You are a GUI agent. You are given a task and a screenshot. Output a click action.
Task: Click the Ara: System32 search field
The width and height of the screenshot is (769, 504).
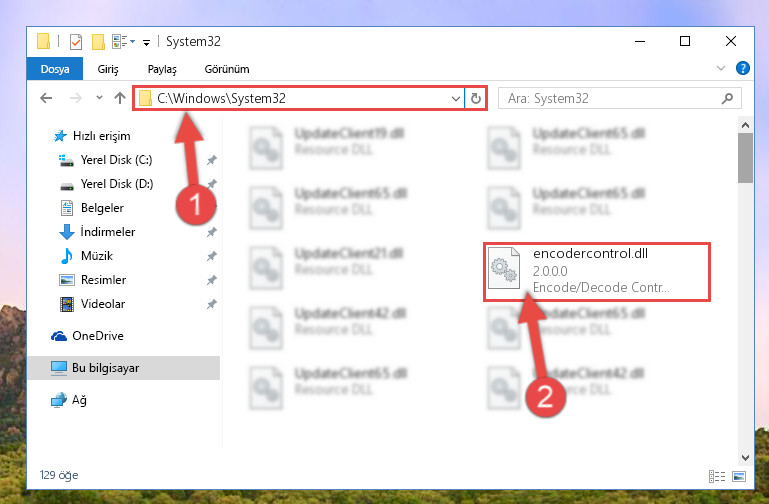point(611,99)
